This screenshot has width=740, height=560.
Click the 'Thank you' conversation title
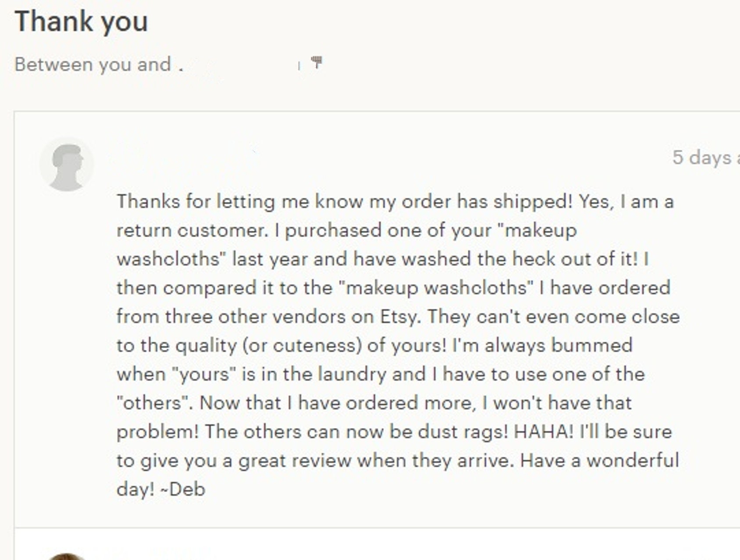click(x=81, y=21)
